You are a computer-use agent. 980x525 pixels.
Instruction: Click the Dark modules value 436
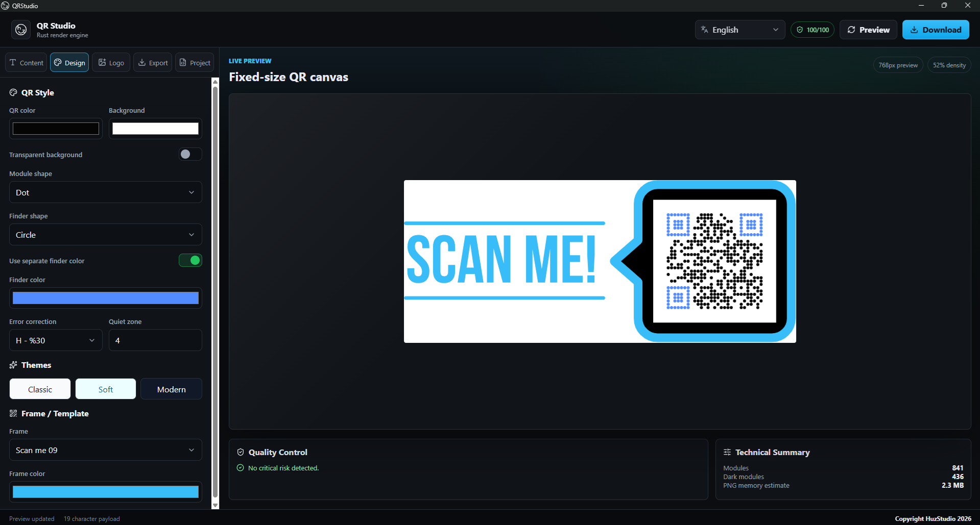[x=958, y=477]
